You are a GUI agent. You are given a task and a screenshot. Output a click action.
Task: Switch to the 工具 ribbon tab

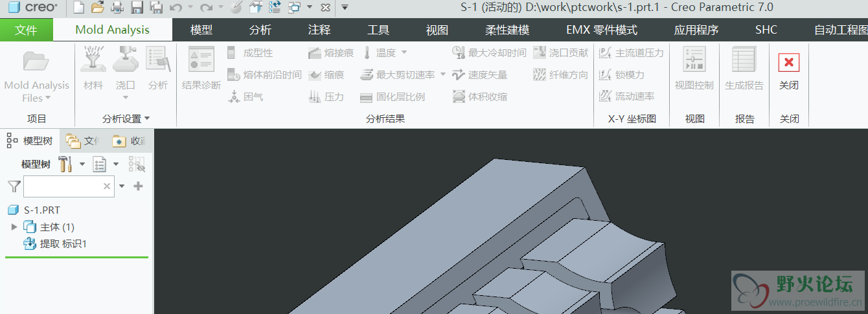[378, 30]
